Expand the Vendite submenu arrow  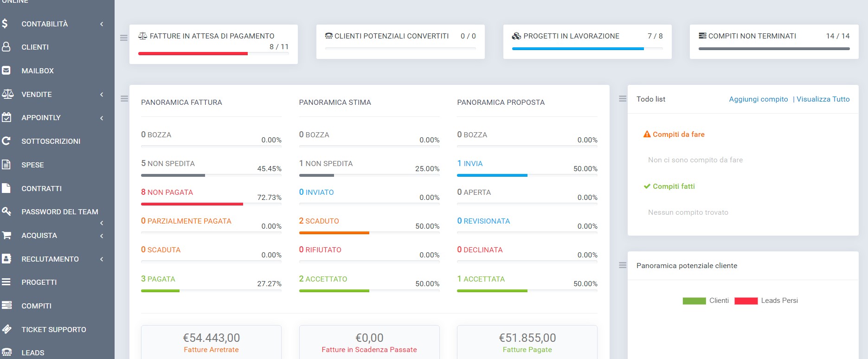pyautogui.click(x=102, y=94)
